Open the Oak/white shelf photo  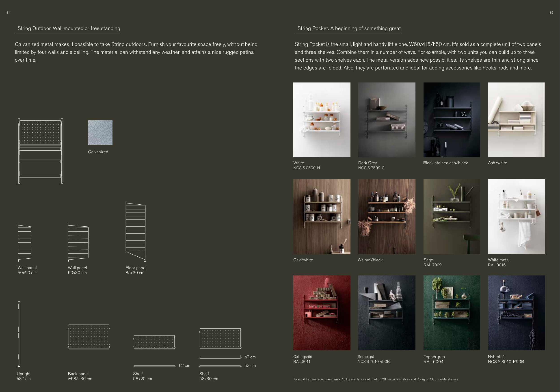pos(322,217)
